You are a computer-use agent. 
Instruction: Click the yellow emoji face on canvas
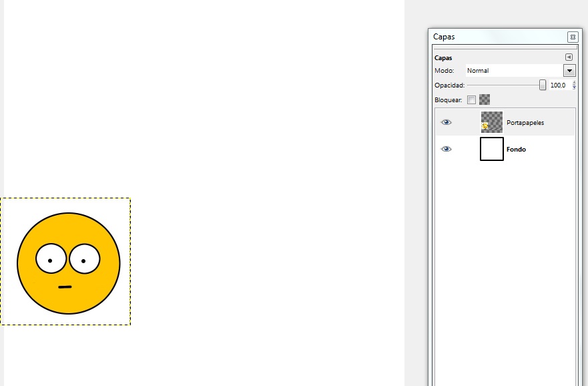point(69,263)
